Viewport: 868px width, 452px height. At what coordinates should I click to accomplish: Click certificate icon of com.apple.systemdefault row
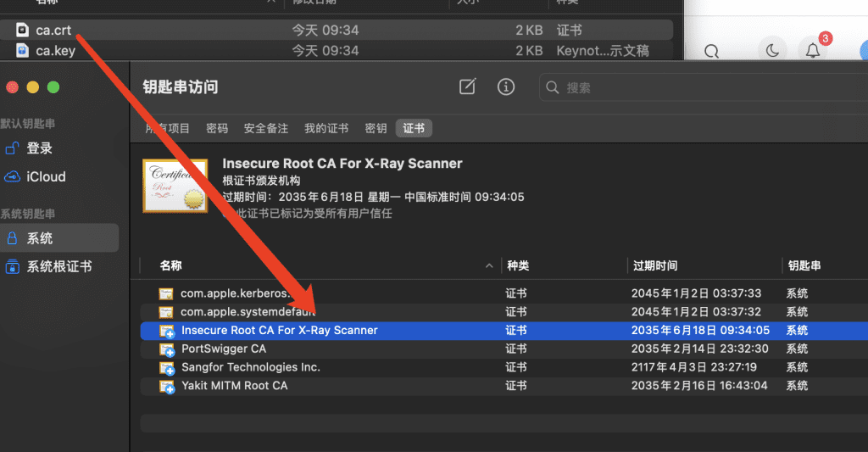166,312
